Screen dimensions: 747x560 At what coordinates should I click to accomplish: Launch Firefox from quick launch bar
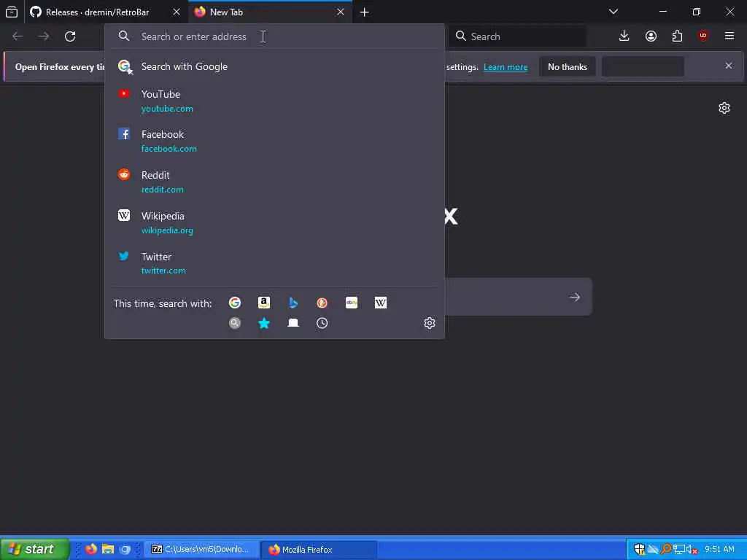[x=91, y=549]
